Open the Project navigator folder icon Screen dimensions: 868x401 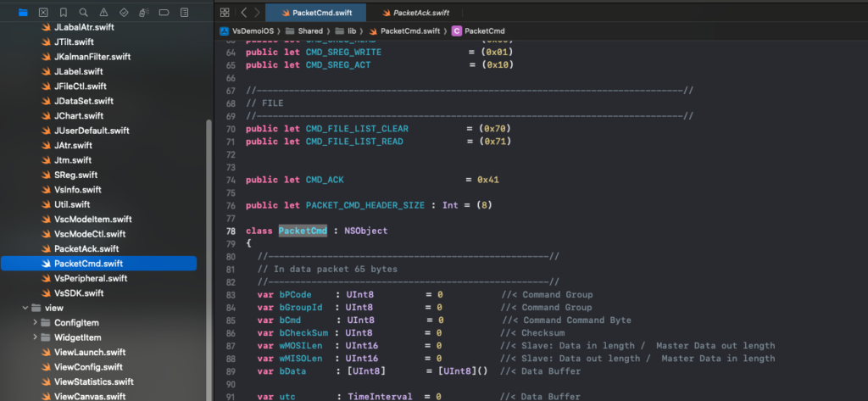(x=23, y=13)
